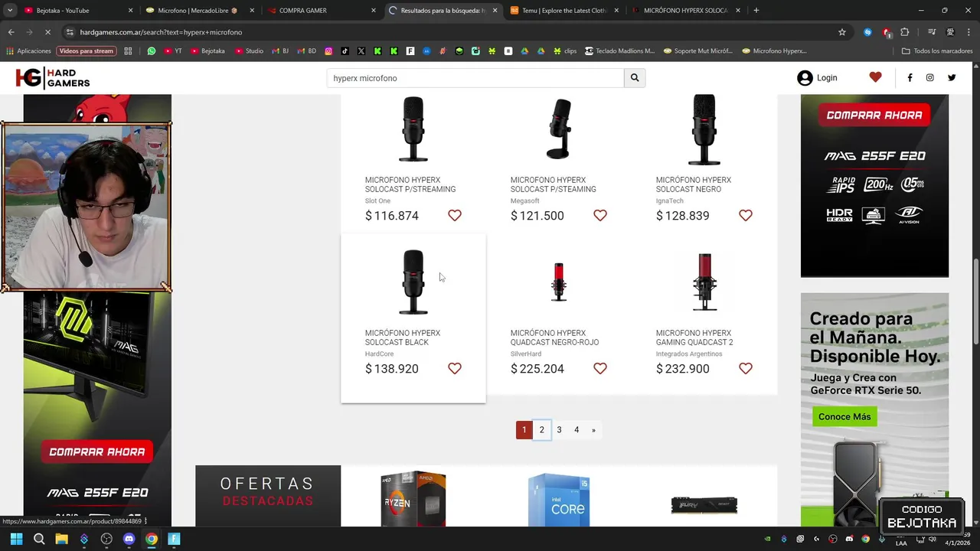
Task: Favorite the $128.839 IgnaTech microphone
Action: click(x=746, y=216)
